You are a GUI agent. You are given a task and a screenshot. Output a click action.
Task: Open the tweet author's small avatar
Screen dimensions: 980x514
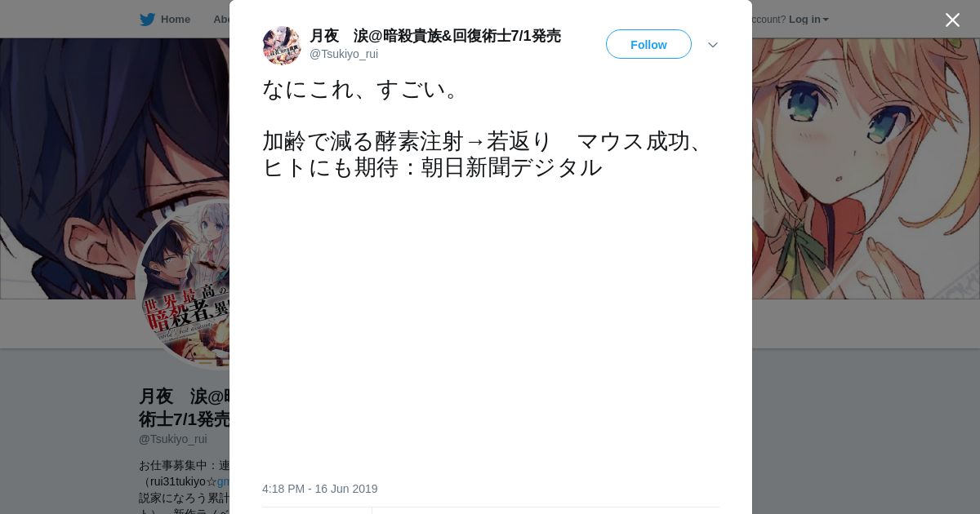[x=282, y=45]
